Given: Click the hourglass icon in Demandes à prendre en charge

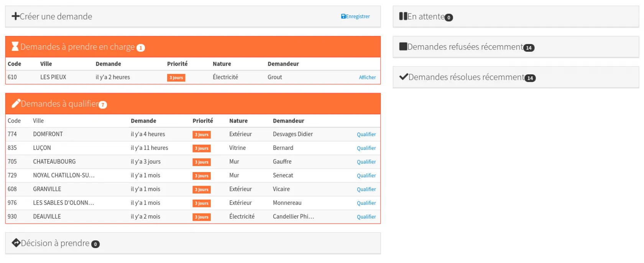Looking at the screenshot, I should pyautogui.click(x=15, y=47).
